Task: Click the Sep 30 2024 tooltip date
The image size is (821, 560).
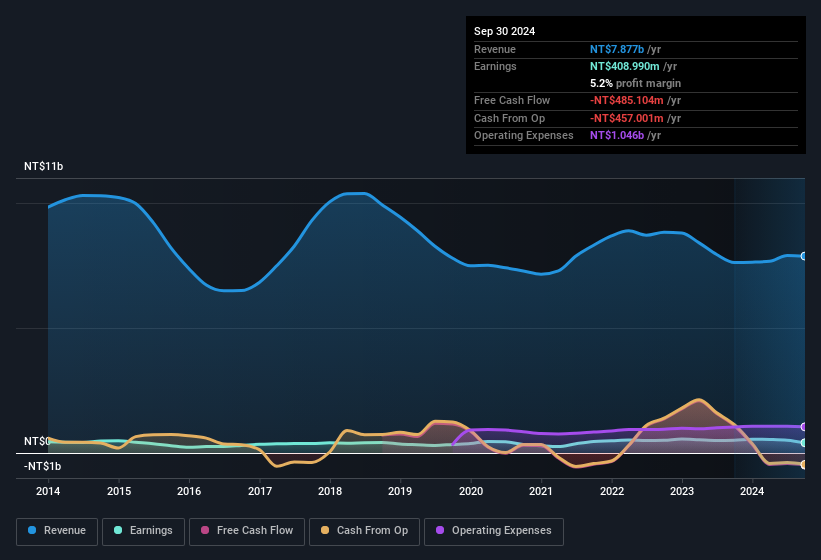Action: coord(504,31)
